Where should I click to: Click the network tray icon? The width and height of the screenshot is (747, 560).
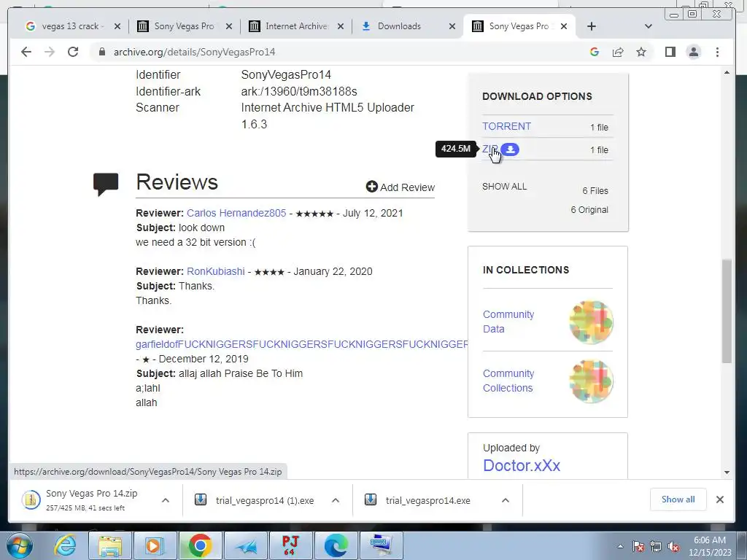coord(656,546)
